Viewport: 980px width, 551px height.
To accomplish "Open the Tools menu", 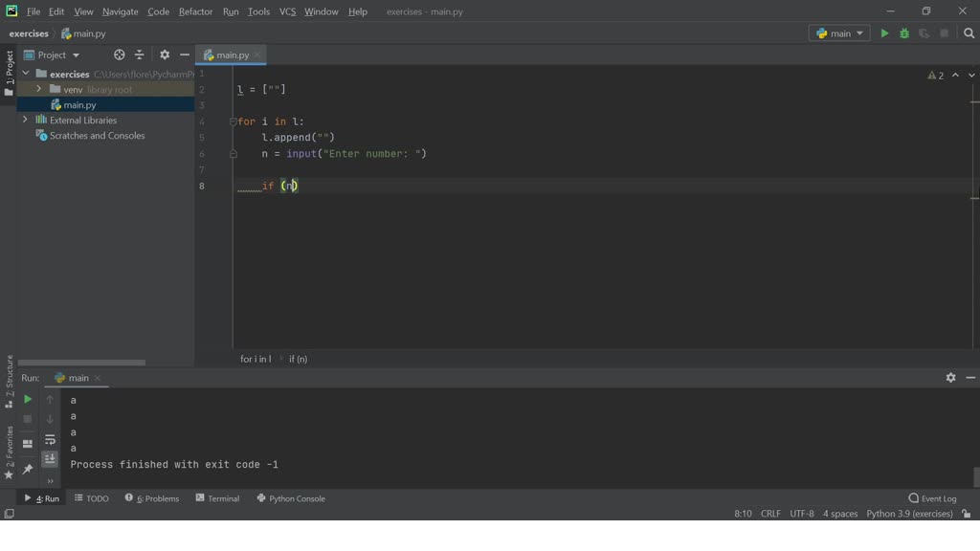I will [x=258, y=11].
